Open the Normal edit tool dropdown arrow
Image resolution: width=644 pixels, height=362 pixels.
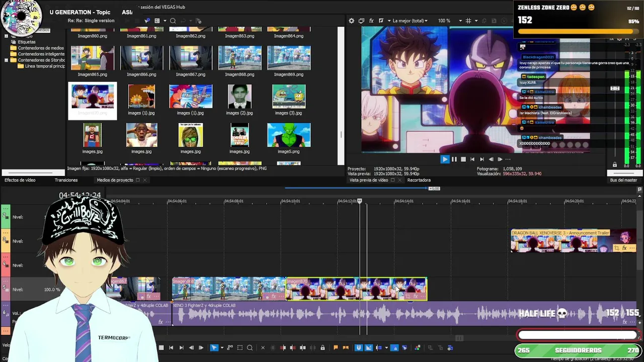pos(222,347)
